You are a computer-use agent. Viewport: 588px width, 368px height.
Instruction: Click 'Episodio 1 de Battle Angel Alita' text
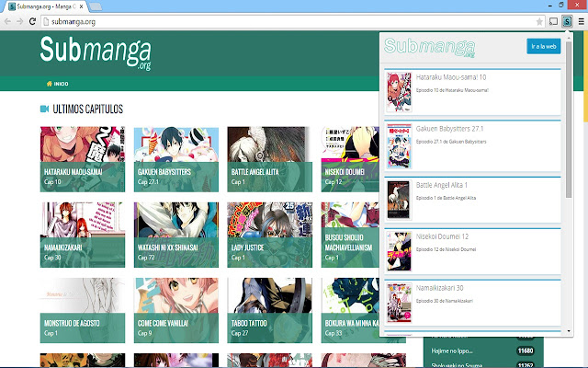[446, 198]
